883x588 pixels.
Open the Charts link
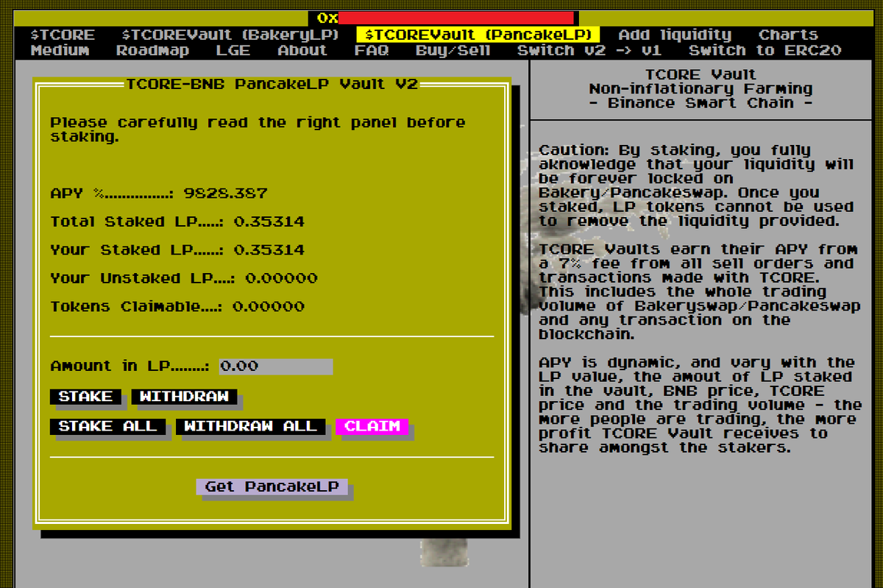click(788, 35)
